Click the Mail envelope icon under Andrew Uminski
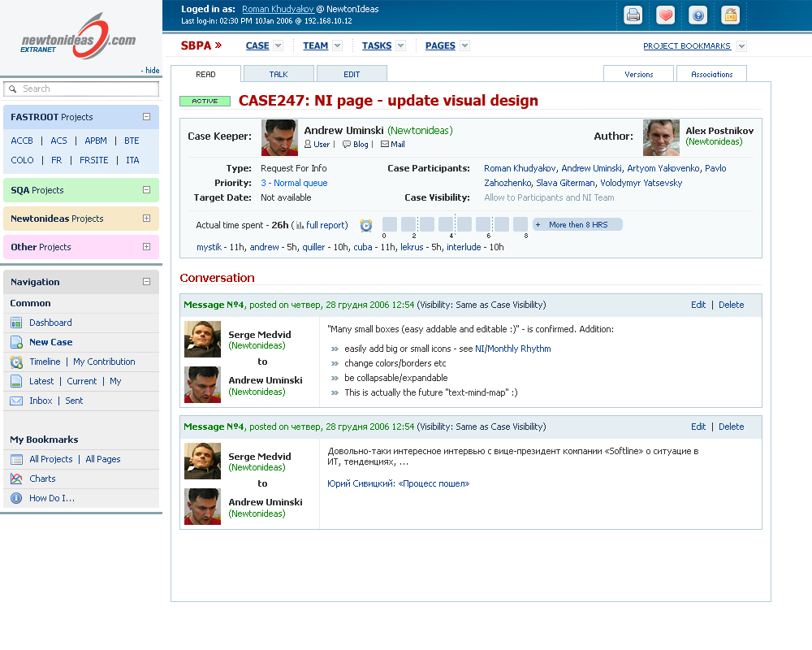Viewport: 812px width, 650px height. pyautogui.click(x=385, y=144)
